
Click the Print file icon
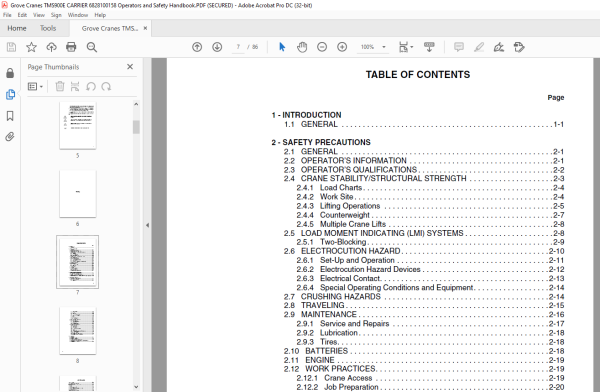click(x=71, y=47)
